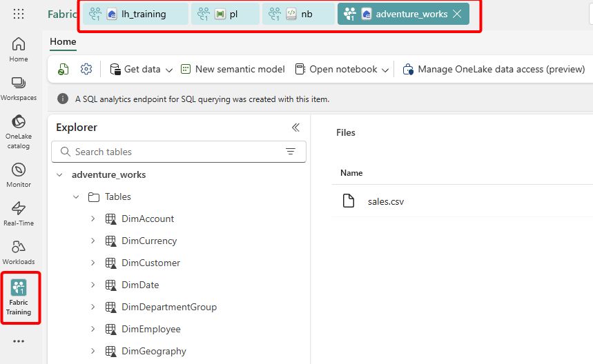Click the sales.csv file icon
Image resolution: width=593 pixels, height=364 pixels.
point(349,201)
